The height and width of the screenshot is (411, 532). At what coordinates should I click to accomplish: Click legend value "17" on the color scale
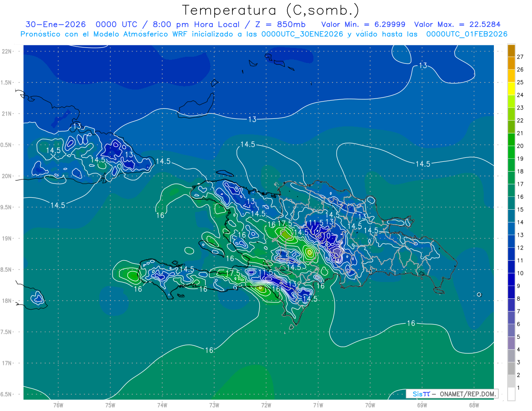[x=520, y=184]
